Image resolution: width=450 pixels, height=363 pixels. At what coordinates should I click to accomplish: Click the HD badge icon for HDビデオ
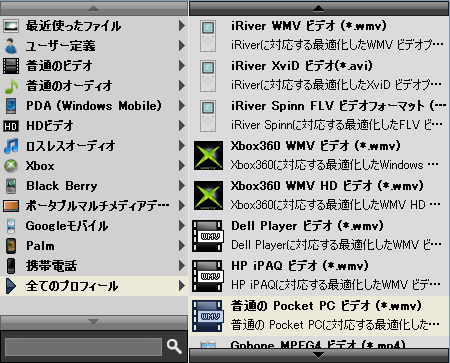pyautogui.click(x=11, y=126)
